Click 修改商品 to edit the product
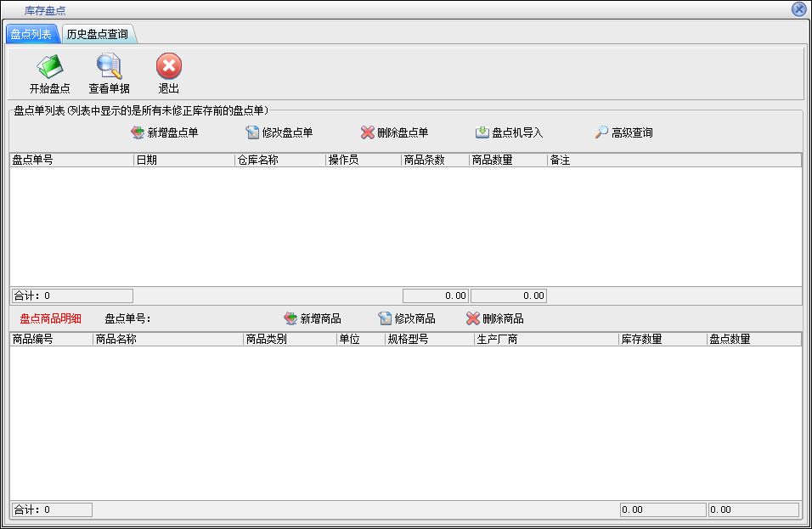This screenshot has height=529, width=812. click(407, 318)
